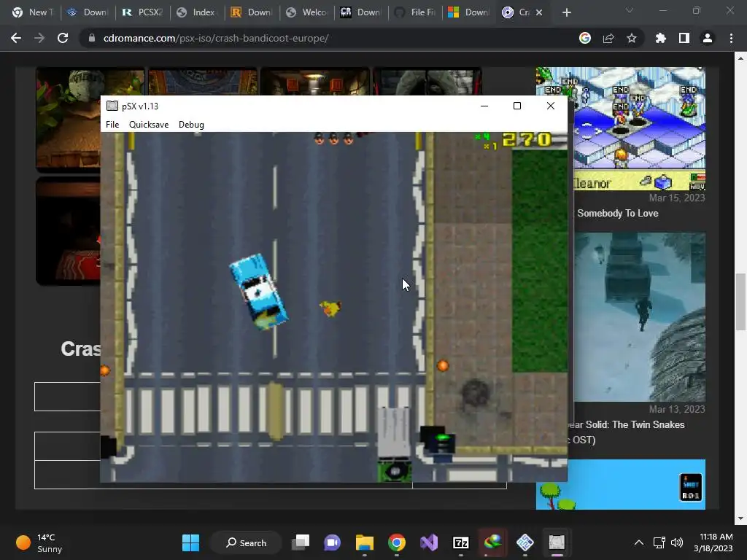This screenshot has height=560, width=747.
Task: Toggle Chrome side panel
Action: [684, 38]
